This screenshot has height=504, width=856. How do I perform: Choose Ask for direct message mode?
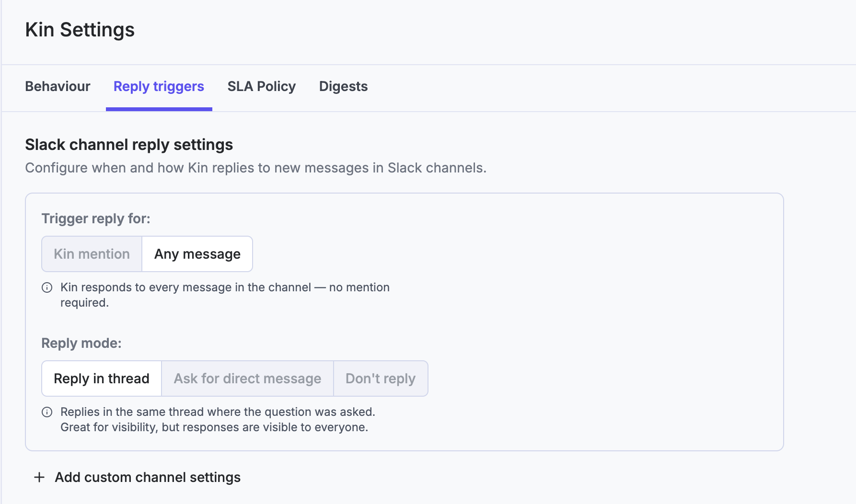[x=247, y=378]
